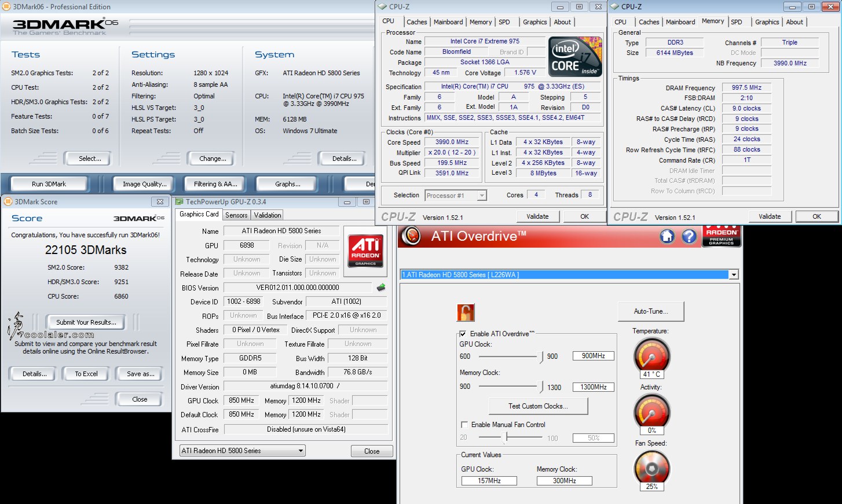Click the GPU clock 900MHz value field
The width and height of the screenshot is (842, 504).
pyautogui.click(x=594, y=356)
